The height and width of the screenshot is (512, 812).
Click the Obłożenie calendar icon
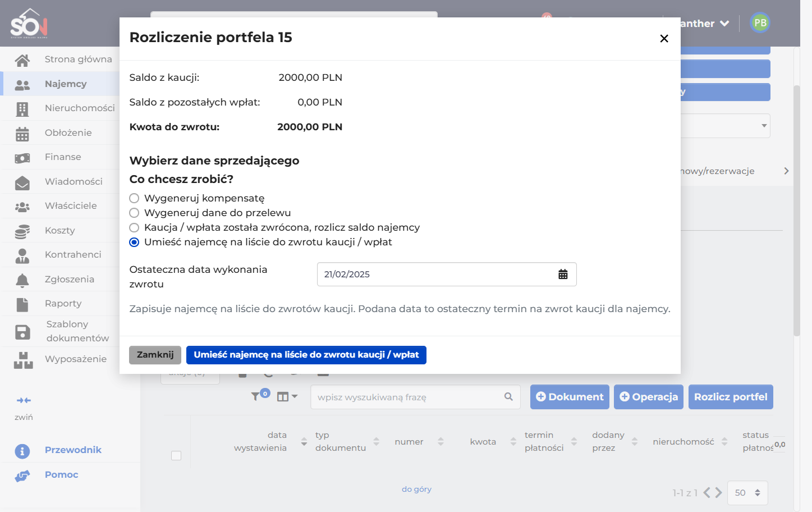coord(22,133)
